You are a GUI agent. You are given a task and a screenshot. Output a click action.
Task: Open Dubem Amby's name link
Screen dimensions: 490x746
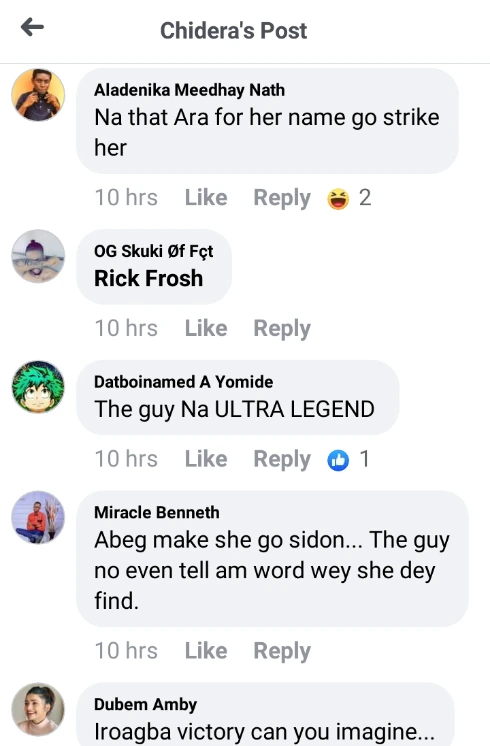click(146, 705)
